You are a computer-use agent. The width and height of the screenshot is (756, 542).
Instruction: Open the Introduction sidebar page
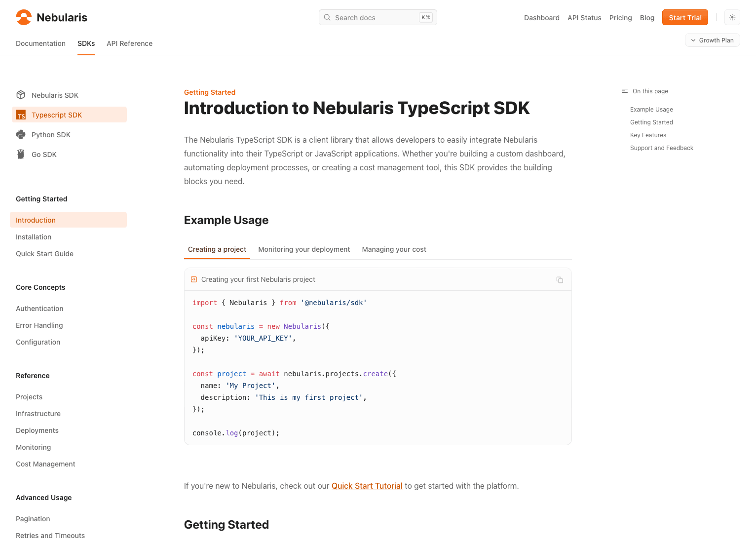coord(68,220)
